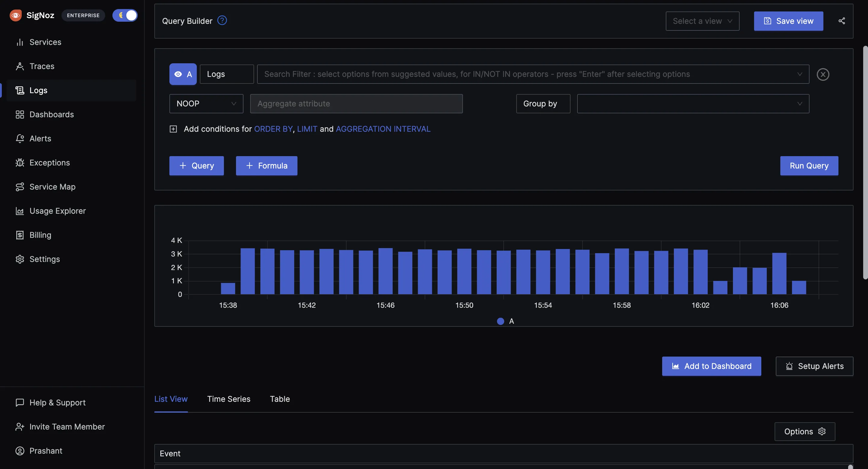
Task: Click the Alerts bell icon
Action: [x=20, y=138]
